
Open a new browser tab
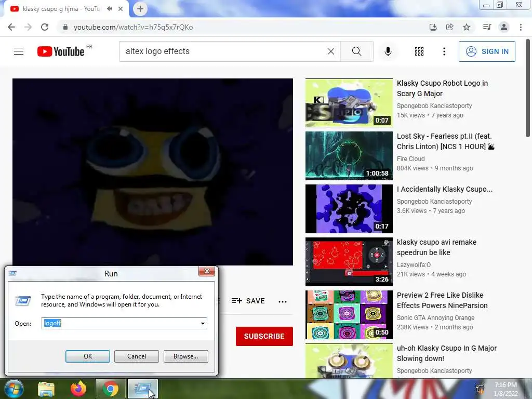pos(140,9)
